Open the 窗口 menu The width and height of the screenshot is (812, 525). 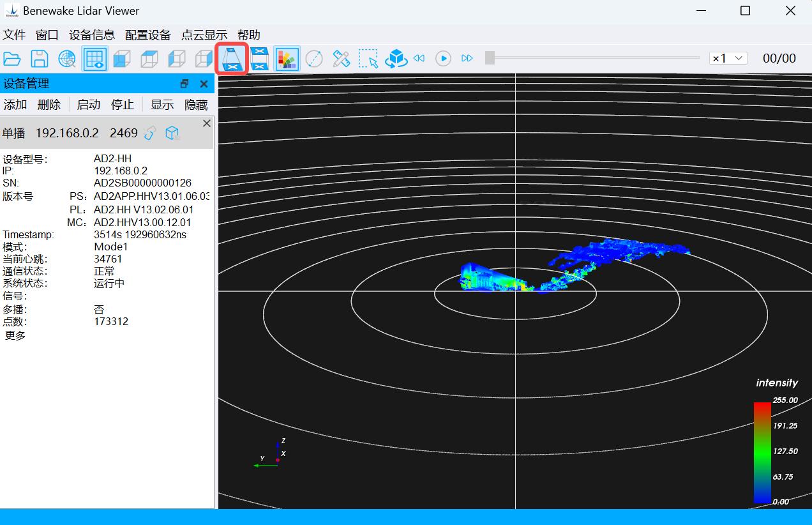pos(47,35)
